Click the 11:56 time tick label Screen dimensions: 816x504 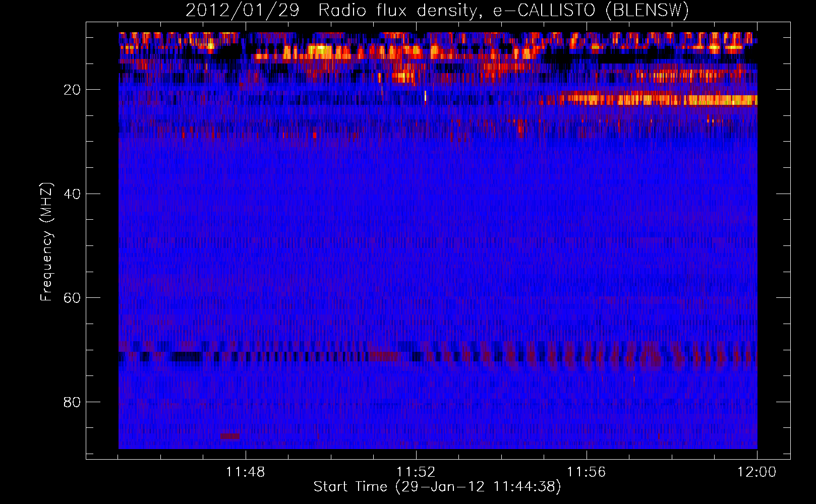point(587,472)
